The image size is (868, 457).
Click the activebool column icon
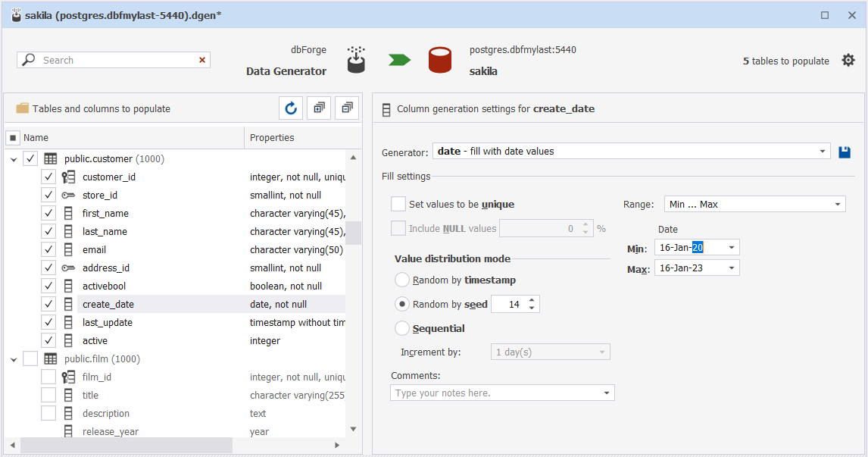point(68,286)
